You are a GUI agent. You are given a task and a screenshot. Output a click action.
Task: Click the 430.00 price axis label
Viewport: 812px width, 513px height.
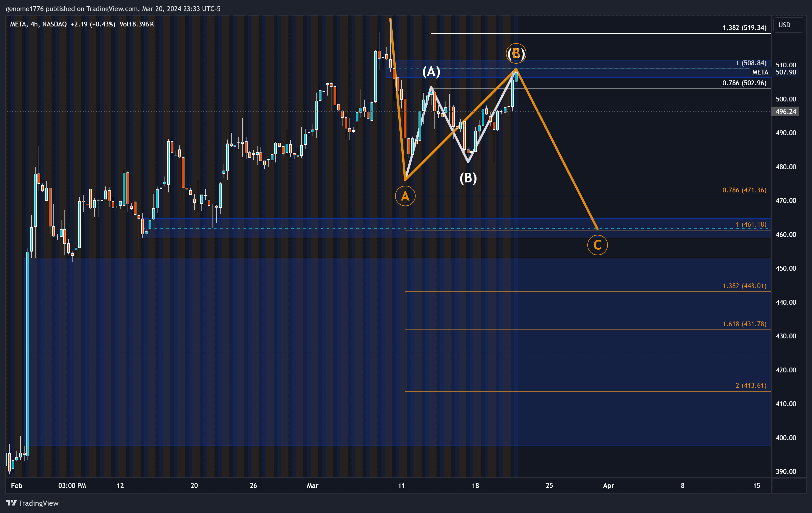786,336
